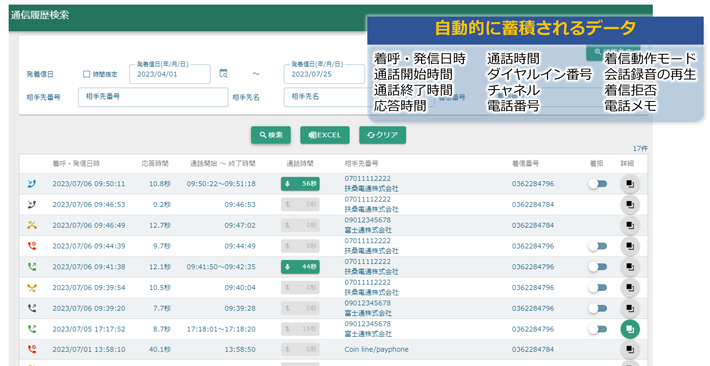Open the calendar picker beside 2023/04/01
This screenshot has width=710, height=366.
point(223,73)
